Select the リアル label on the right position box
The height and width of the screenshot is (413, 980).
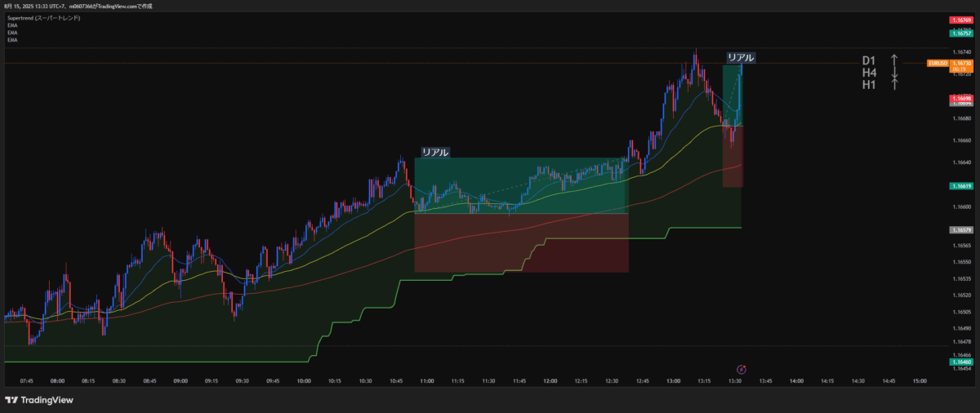[741, 58]
